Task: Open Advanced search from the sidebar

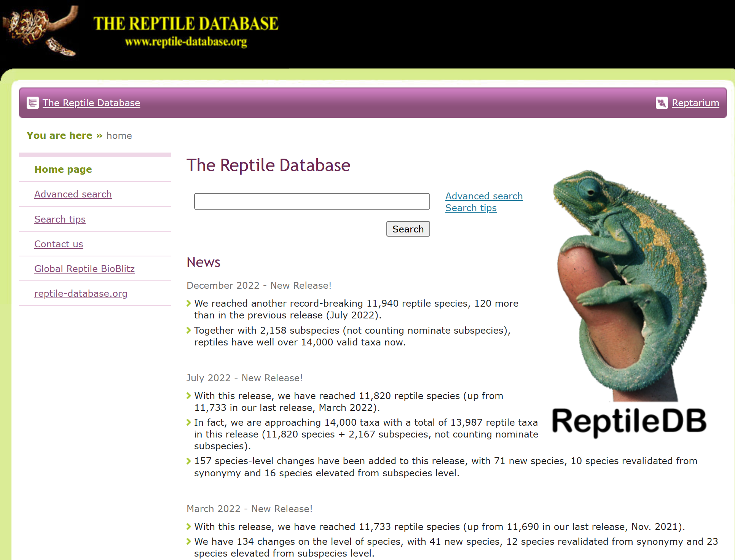Action: click(73, 194)
